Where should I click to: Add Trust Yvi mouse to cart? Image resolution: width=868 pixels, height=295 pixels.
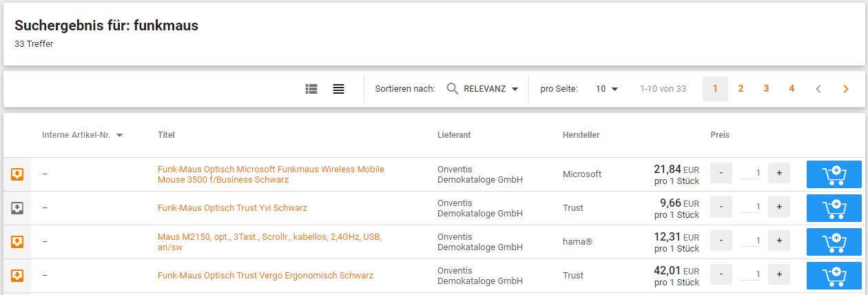pos(834,208)
